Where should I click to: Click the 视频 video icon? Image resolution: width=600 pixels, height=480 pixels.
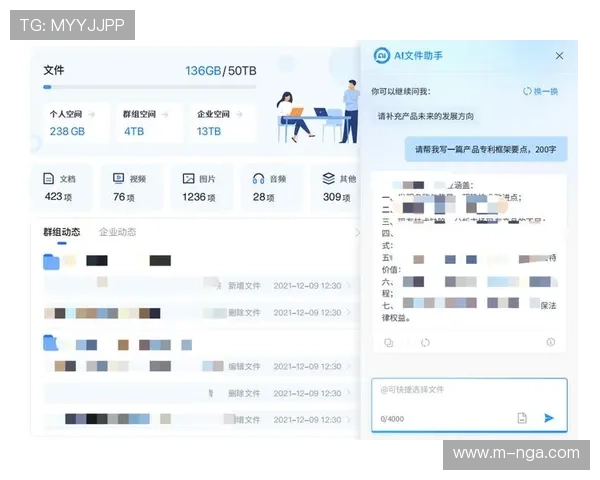tap(119, 178)
